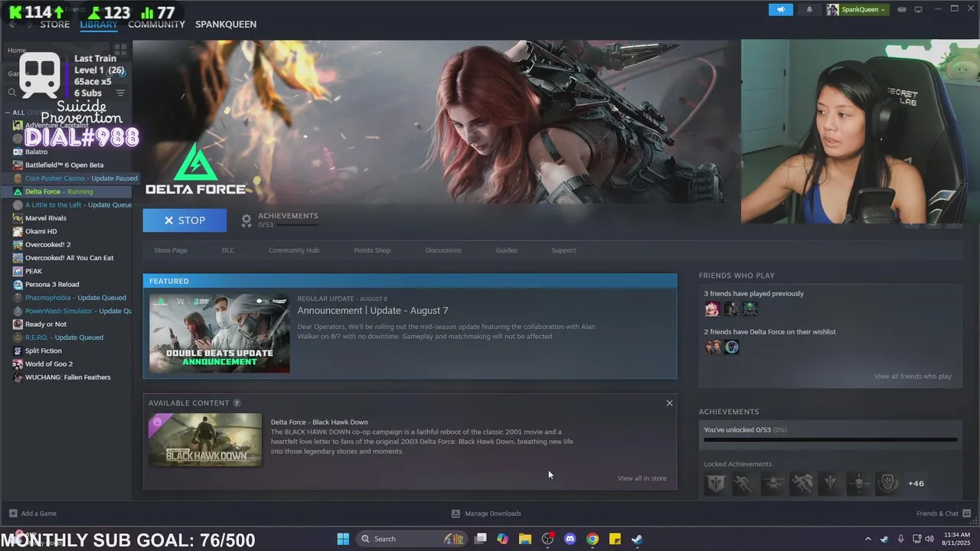Select Persona 3 Reload game
This screenshot has height=551, width=980.
click(x=52, y=285)
